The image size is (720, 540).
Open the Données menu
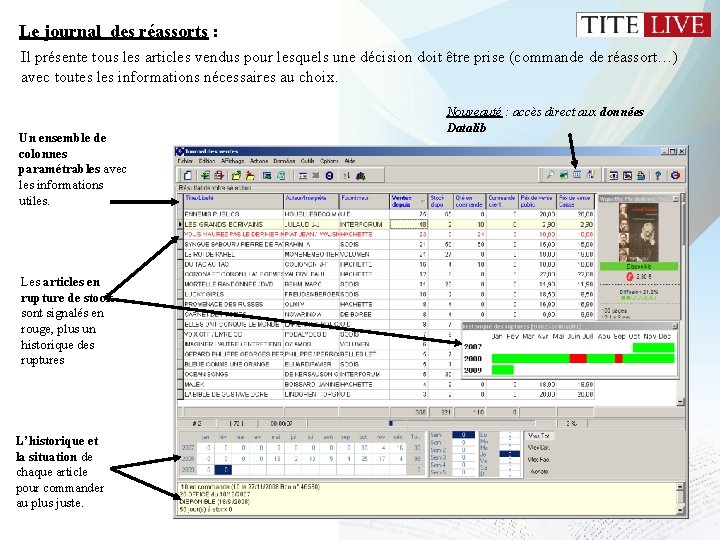[284, 161]
